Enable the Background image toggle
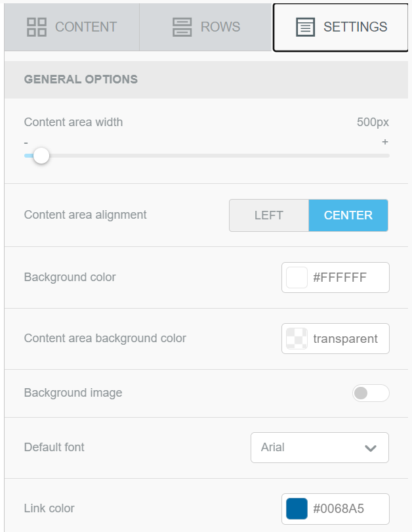Viewport: 412px width, 532px height. point(371,393)
